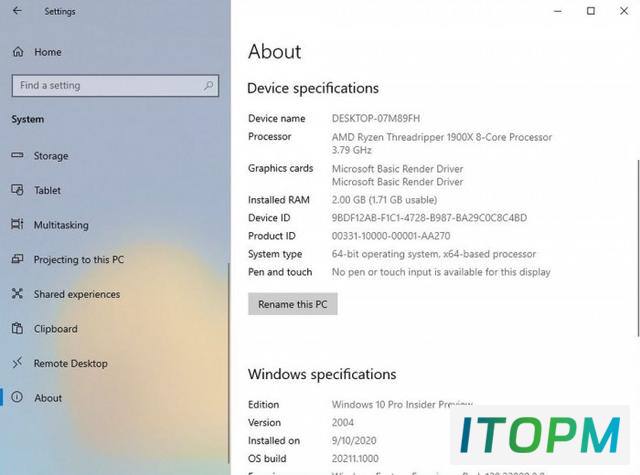Click the About page title
The height and width of the screenshot is (475, 640).
[x=275, y=52]
